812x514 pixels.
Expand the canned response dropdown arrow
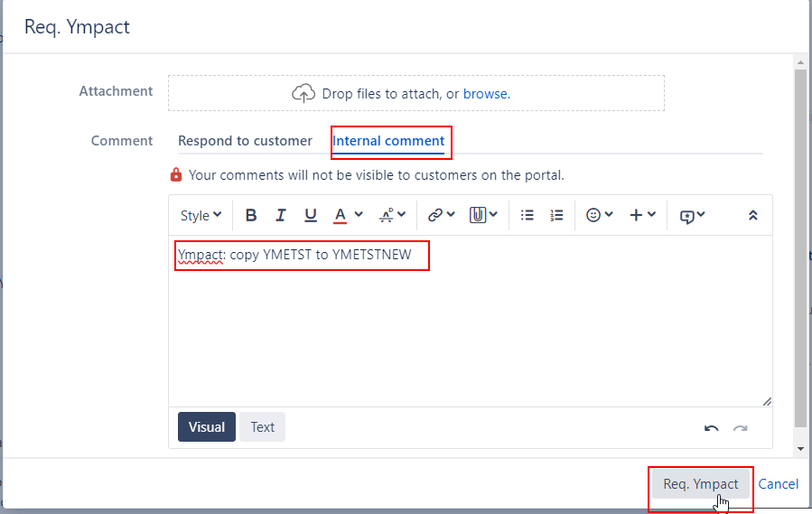pyautogui.click(x=701, y=214)
